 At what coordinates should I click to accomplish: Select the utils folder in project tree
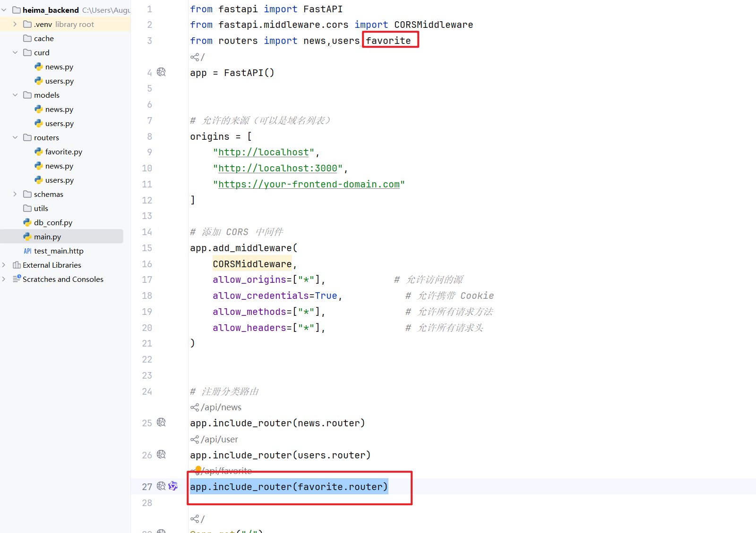point(41,209)
